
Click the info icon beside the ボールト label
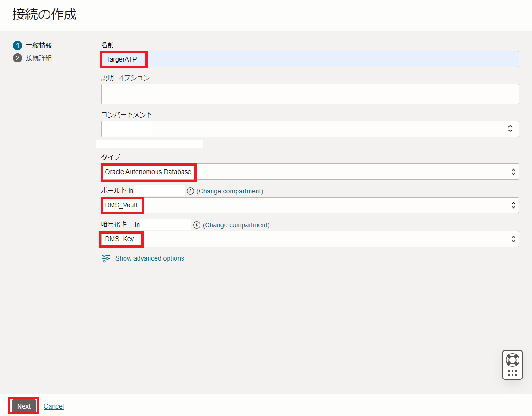tap(190, 191)
